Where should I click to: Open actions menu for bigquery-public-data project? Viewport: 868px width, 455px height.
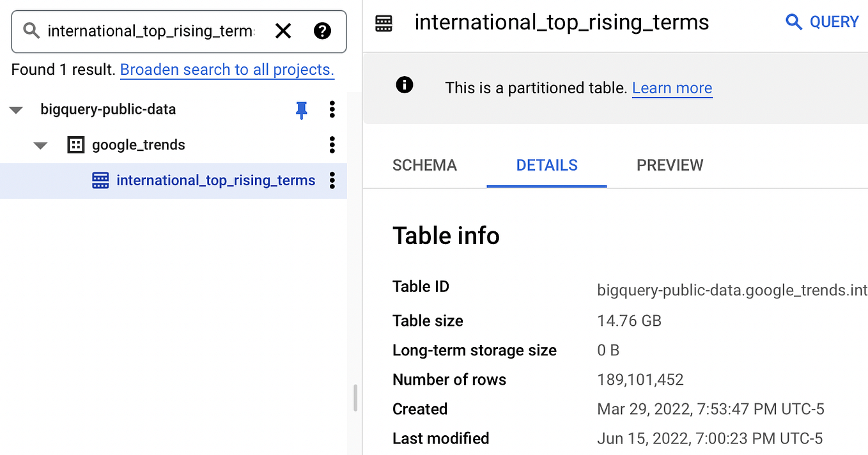[x=332, y=110]
